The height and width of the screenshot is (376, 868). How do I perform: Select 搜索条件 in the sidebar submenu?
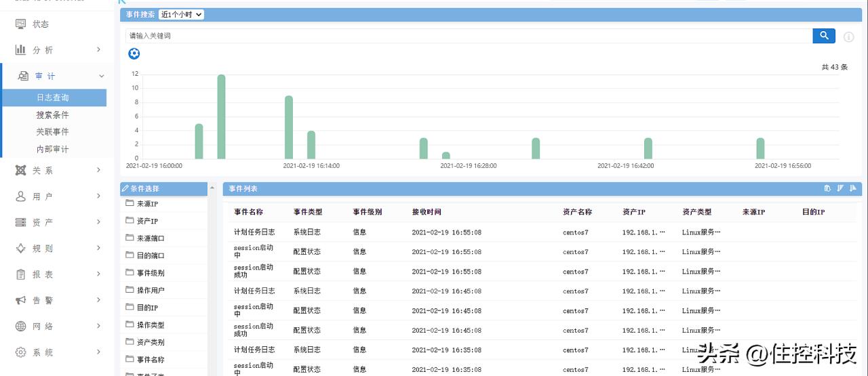53,115
